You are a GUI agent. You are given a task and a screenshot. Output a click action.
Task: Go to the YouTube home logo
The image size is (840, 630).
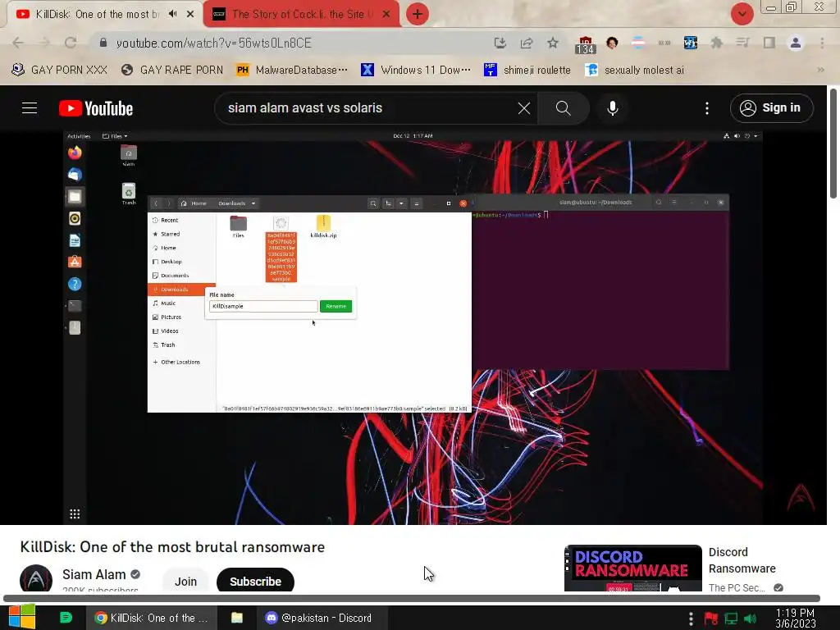coord(96,108)
